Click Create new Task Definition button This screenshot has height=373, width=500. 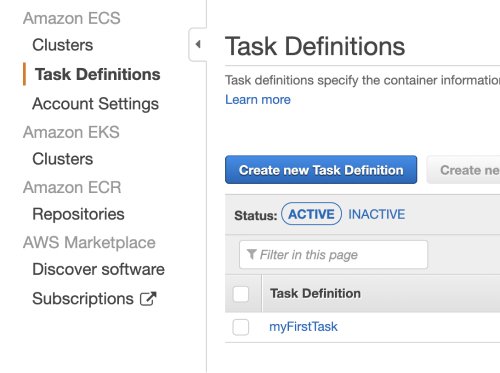coord(321,170)
